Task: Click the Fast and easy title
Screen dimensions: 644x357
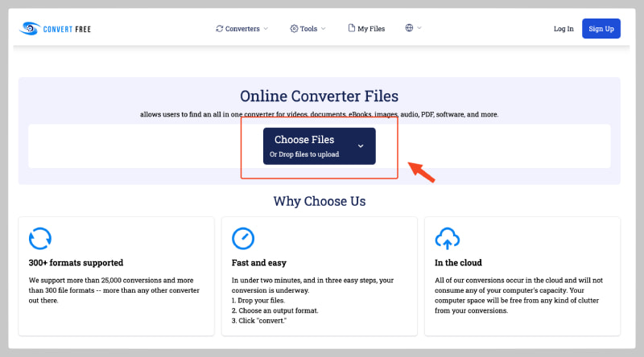Action: pos(258,263)
